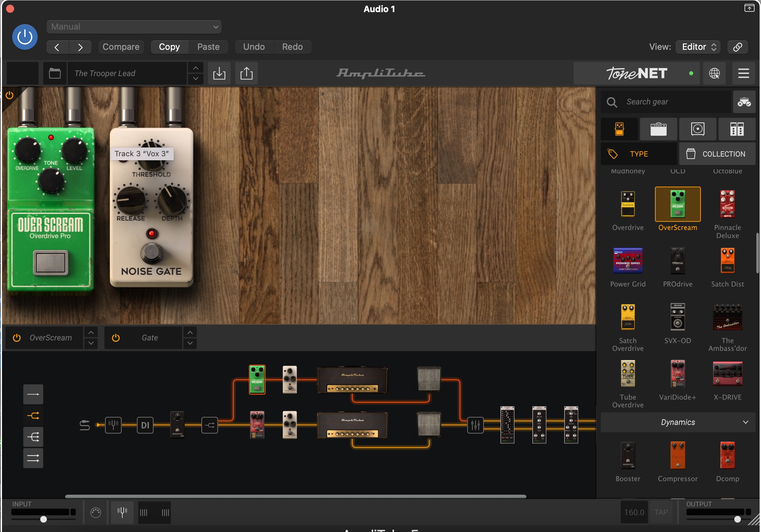This screenshot has width=761, height=532.
Task: Open the ToneNET panel
Action: 636,73
